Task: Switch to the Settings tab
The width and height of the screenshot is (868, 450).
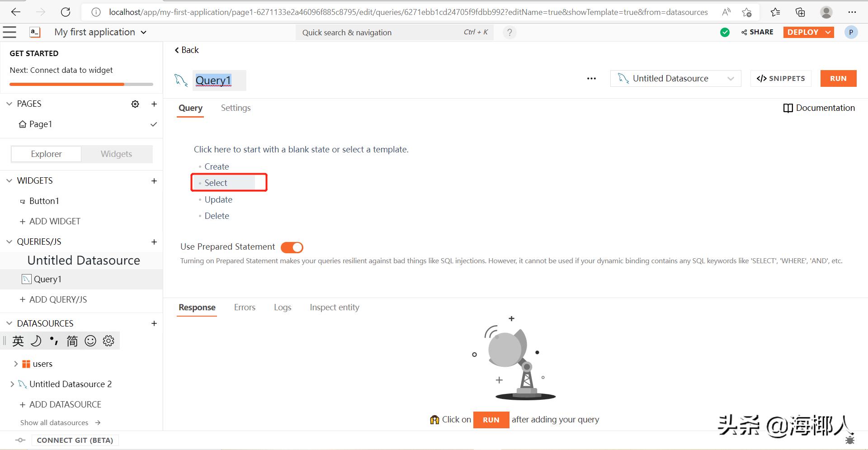Action: pyautogui.click(x=236, y=108)
